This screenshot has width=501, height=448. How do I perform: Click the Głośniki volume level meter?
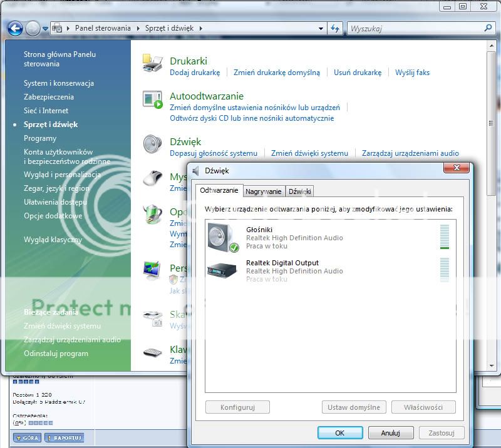(445, 237)
